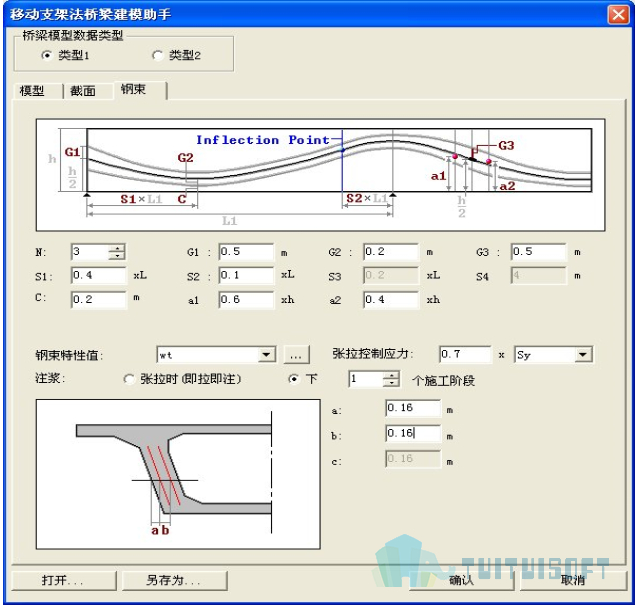Click the G3 input field

[x=539, y=252]
